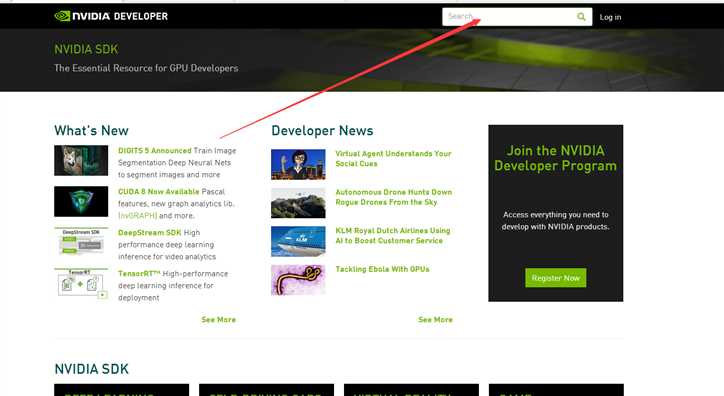Open the CUDA 8 Now Available link
Screen dimensions: 724x396
point(159,192)
